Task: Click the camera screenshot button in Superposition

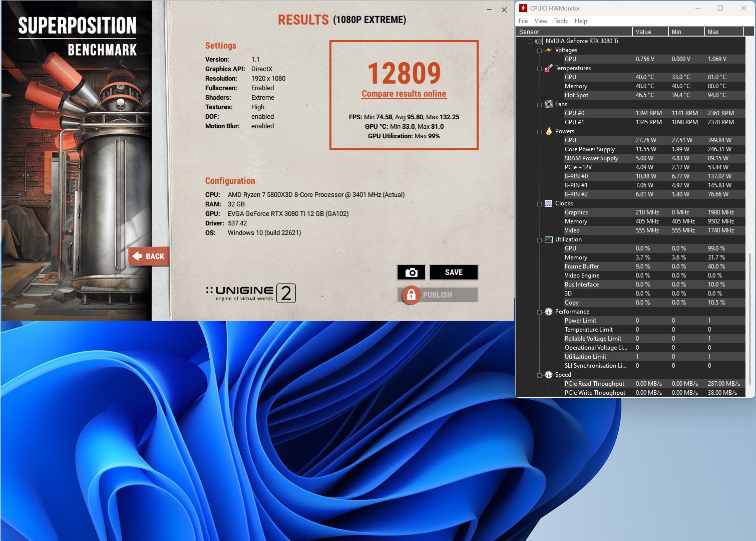Action: click(x=411, y=273)
